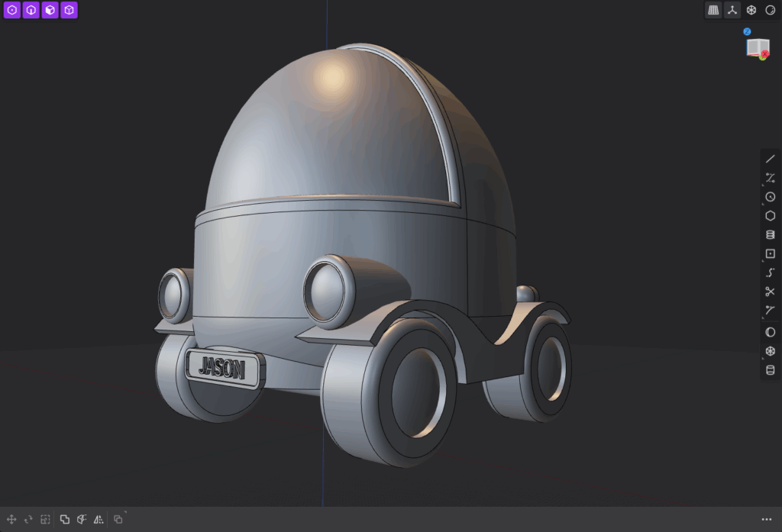Toggle face selection mode
The height and width of the screenshot is (532, 782).
(x=50, y=11)
